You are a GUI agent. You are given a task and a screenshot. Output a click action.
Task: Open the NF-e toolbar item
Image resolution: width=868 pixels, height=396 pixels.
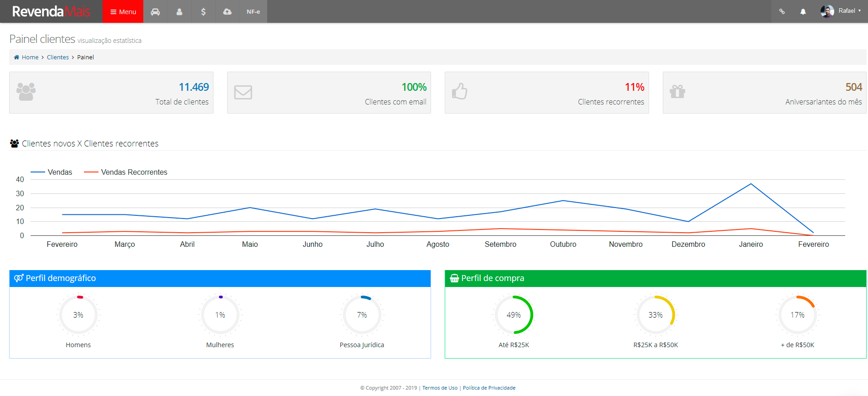click(x=253, y=12)
